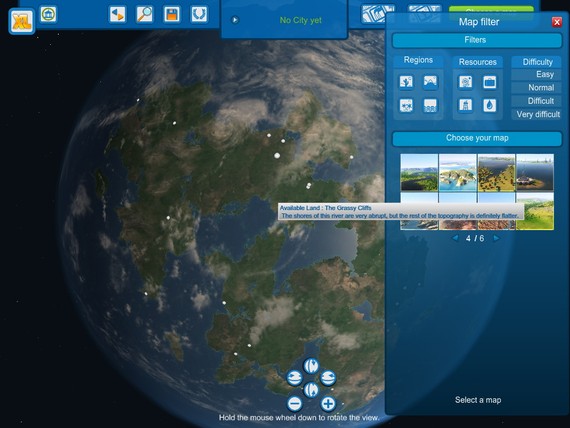
Task: Click the 4 / 6 page indicator
Action: (475, 239)
